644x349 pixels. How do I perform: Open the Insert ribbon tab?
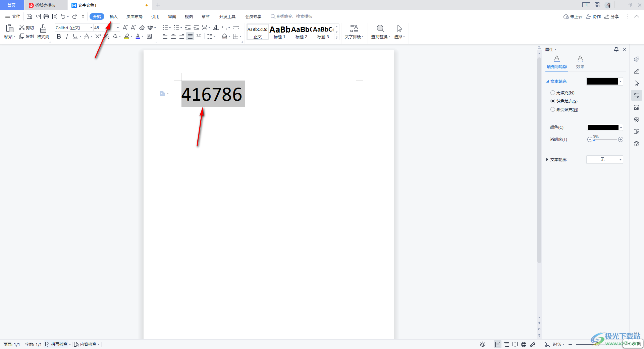coord(114,16)
